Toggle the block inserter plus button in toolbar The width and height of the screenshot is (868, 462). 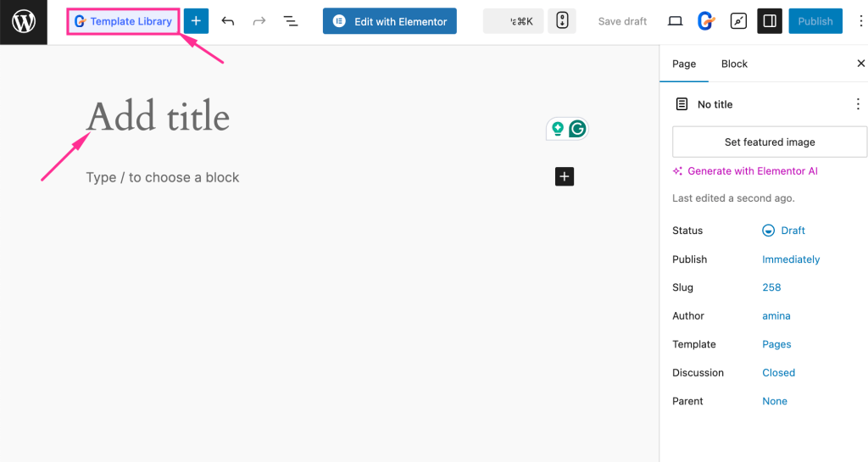(x=196, y=21)
